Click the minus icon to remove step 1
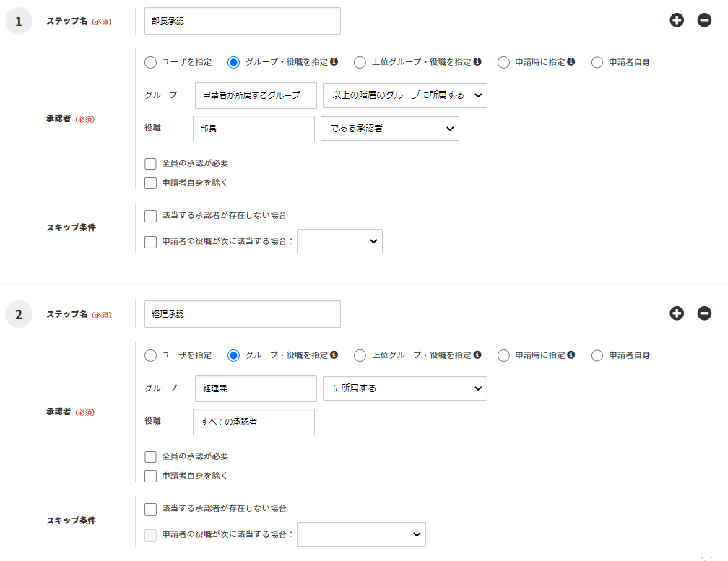This screenshot has width=728, height=561. 704,20
